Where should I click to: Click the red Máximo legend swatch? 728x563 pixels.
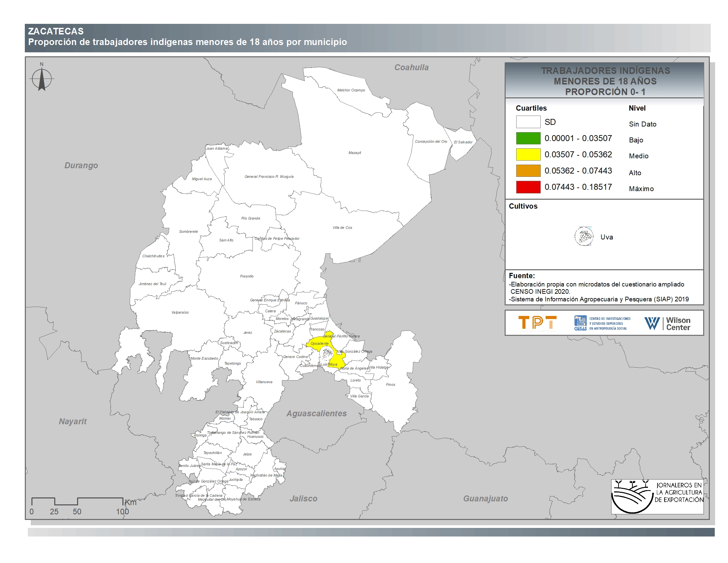click(528, 187)
